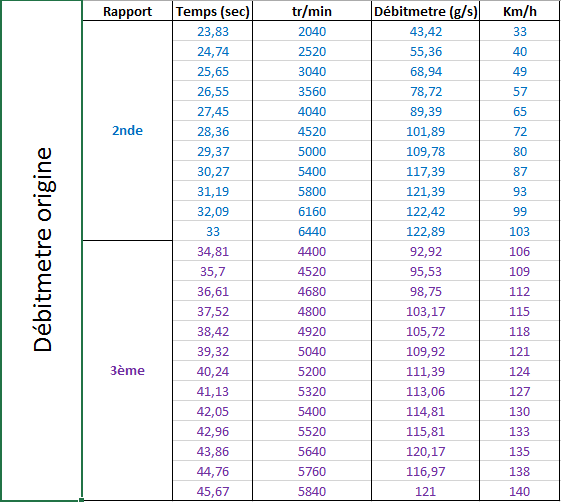Screen dimensions: 561x502
Task: Select the cell with time 23,83
Action: click(213, 31)
